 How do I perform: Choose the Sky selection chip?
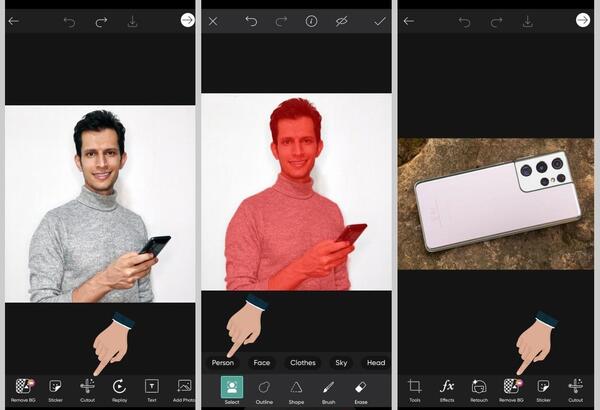click(341, 363)
